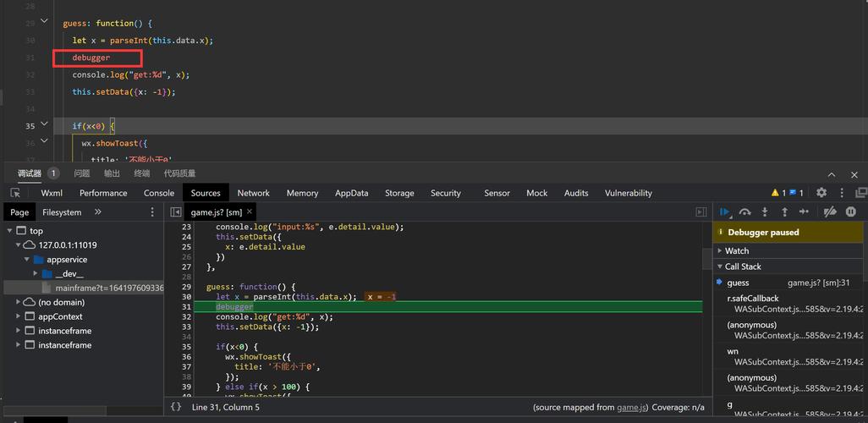Select the Page navigator tab
Image resolution: width=868 pixels, height=423 pixels.
tap(19, 212)
